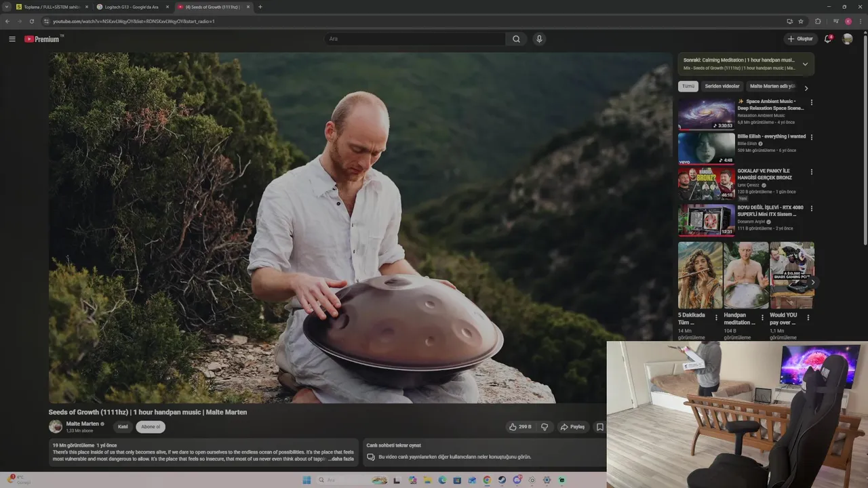
Task: Open the Space Ambient Music video thumbnail
Action: [x=707, y=114]
